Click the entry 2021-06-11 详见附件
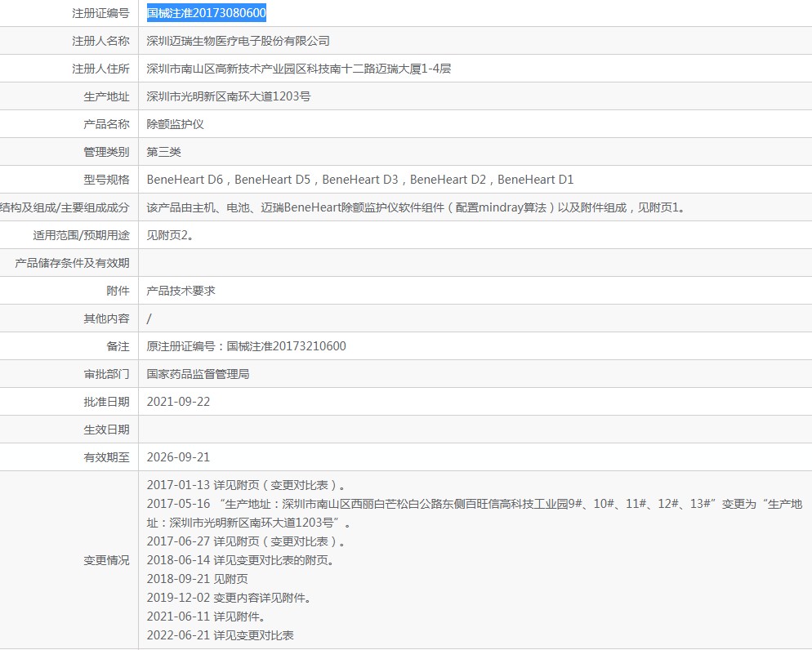The image size is (812, 650). click(x=206, y=617)
